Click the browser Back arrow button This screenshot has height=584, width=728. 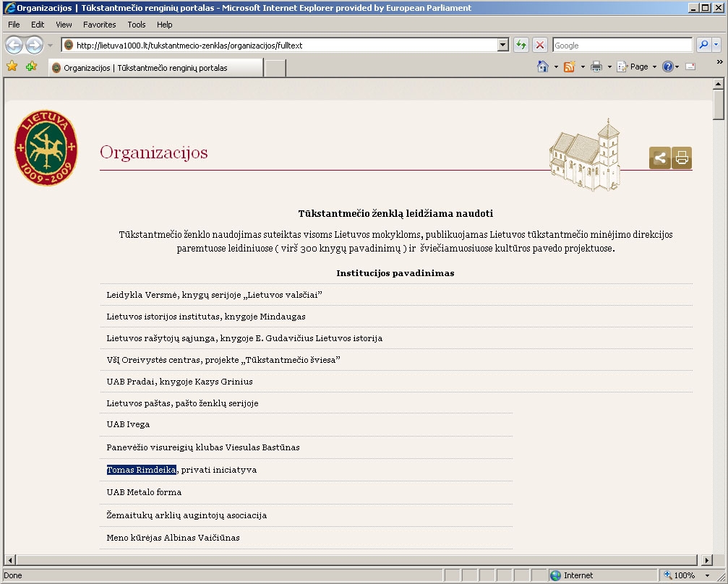click(x=14, y=45)
